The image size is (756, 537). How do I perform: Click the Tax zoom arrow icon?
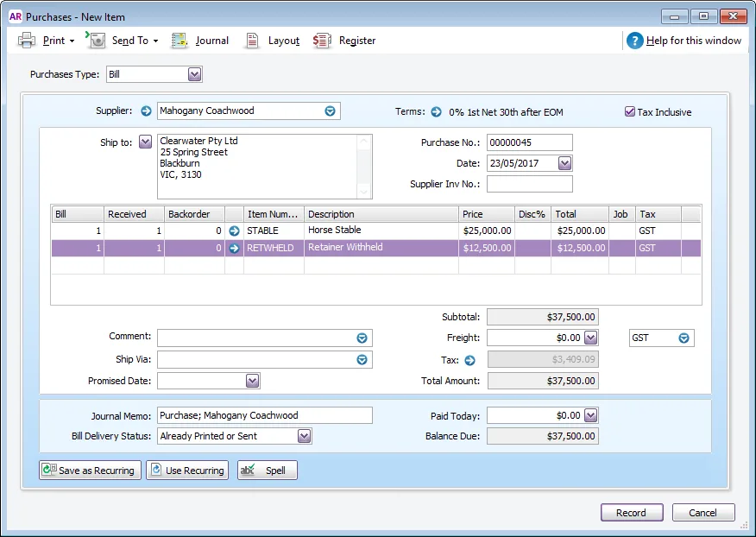(x=469, y=360)
